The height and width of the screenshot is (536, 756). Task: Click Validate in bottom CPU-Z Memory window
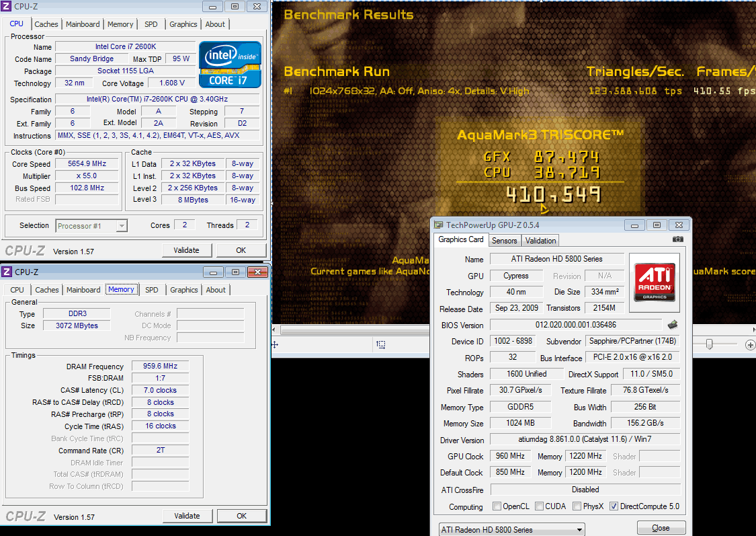point(187,516)
